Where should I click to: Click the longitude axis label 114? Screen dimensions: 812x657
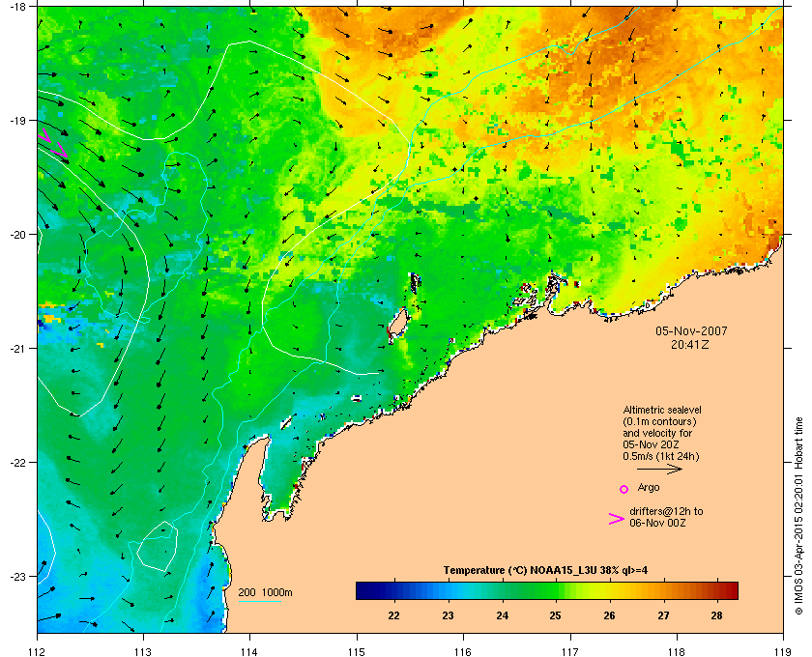click(249, 652)
